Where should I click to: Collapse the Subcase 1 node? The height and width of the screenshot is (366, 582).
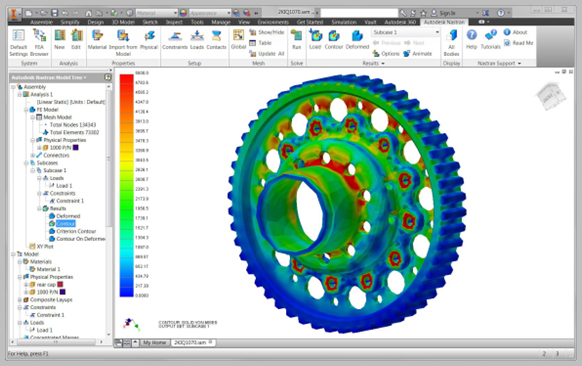33,171
